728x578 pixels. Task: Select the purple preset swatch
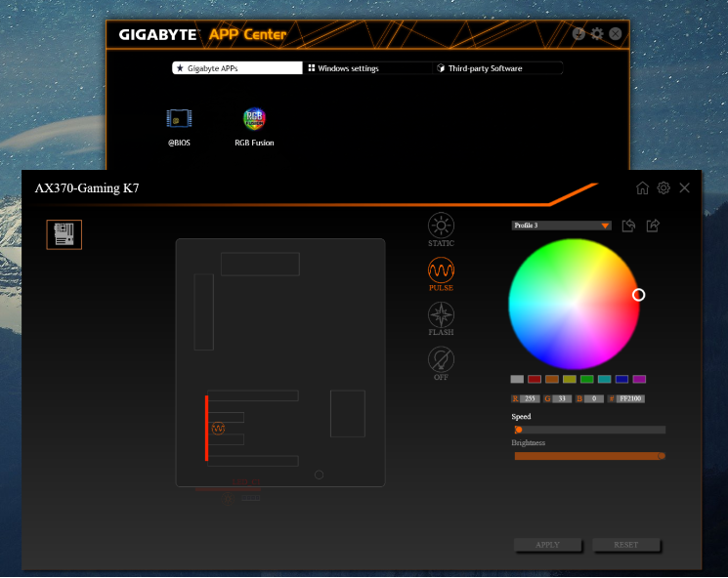[639, 379]
